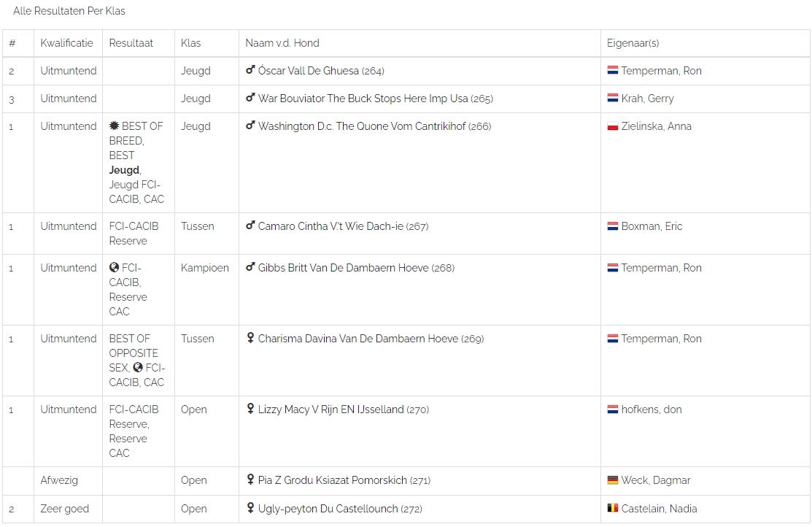Click the female icon beside Lizzy Macy

point(250,409)
